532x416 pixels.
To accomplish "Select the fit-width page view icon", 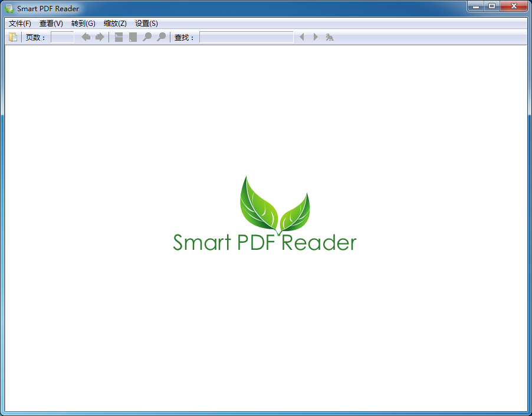I will [x=118, y=37].
